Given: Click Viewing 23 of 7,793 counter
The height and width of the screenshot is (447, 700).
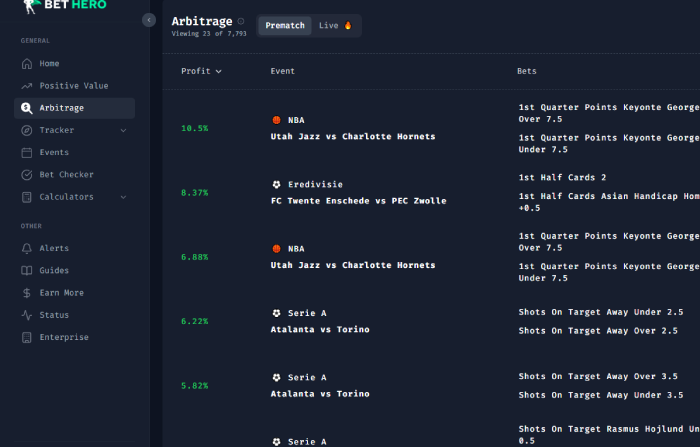Looking at the screenshot, I should pos(209,33).
